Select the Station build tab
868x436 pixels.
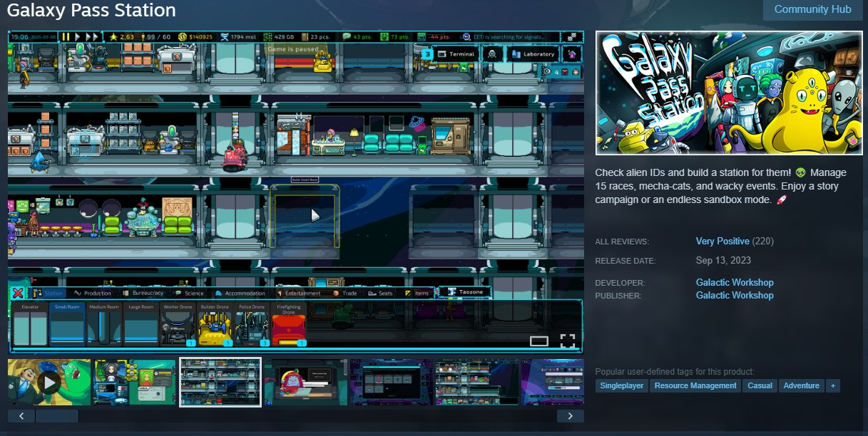click(48, 293)
